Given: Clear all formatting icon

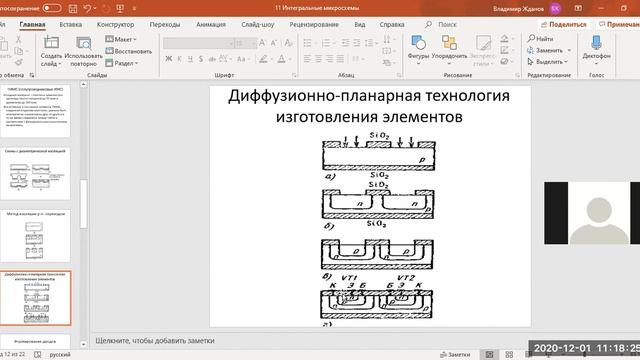Looking at the screenshot, I should [x=288, y=43].
